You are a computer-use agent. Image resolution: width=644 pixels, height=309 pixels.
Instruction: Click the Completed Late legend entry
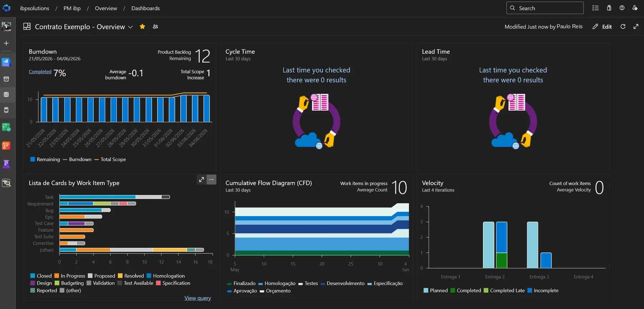[504, 290]
